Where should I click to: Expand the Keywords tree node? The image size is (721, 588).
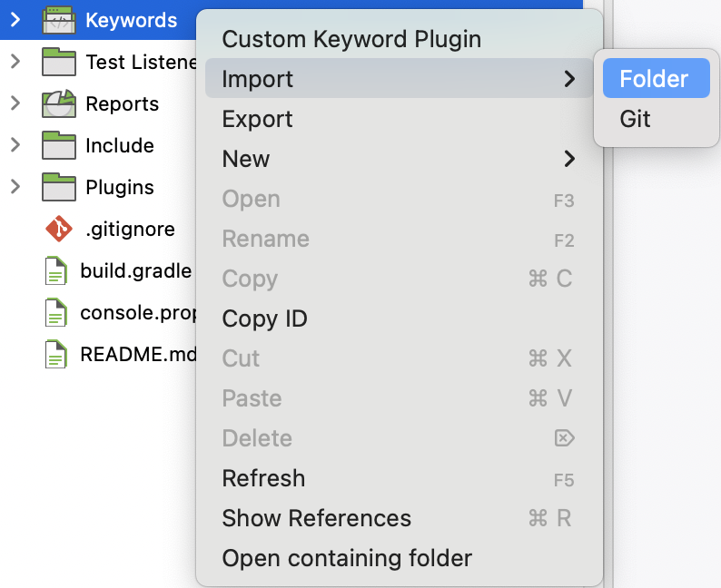15,20
